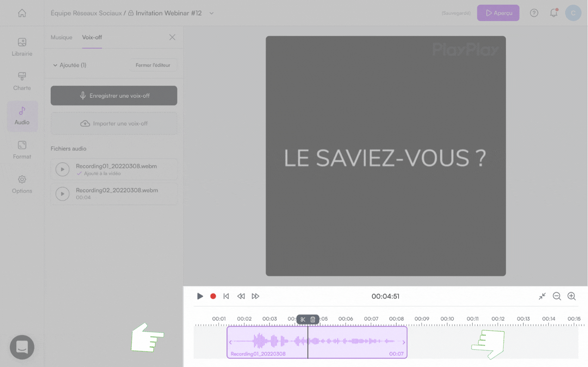Close the audio panel with X
The image size is (588, 367).
[x=172, y=37]
